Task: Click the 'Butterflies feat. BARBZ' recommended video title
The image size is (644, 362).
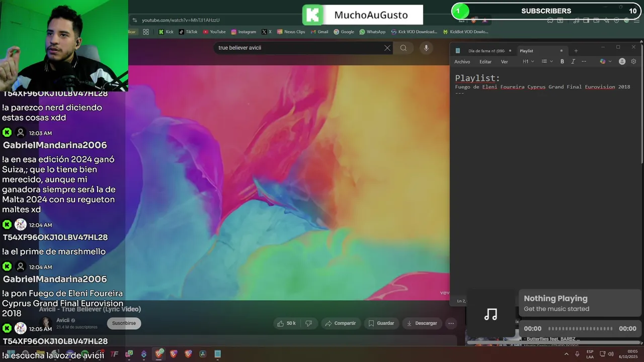Action: (552, 339)
